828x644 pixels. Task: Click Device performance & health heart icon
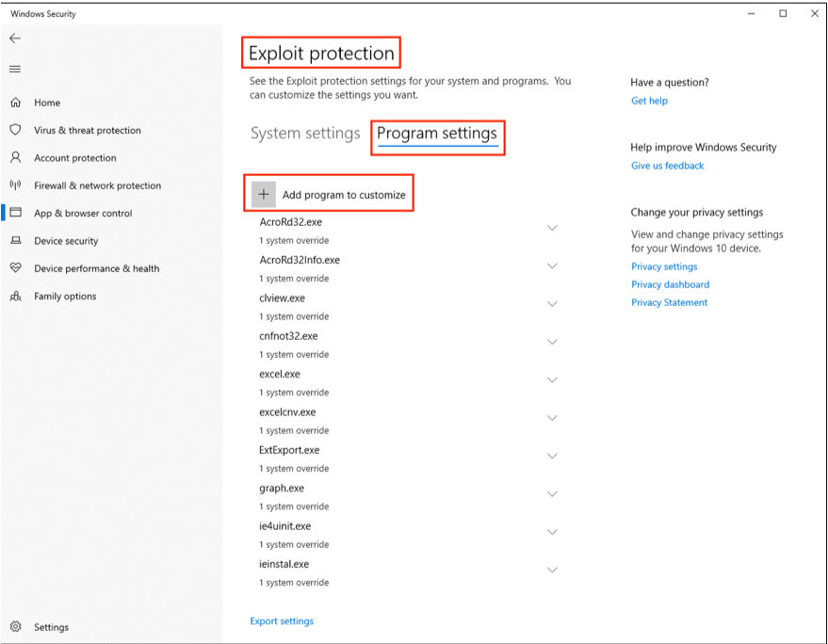point(16,267)
